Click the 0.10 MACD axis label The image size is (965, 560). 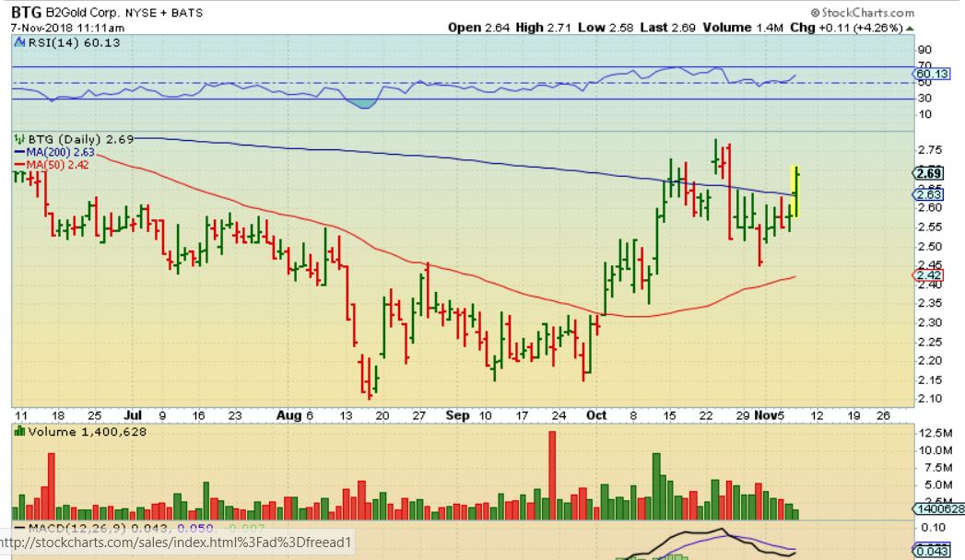point(933,528)
